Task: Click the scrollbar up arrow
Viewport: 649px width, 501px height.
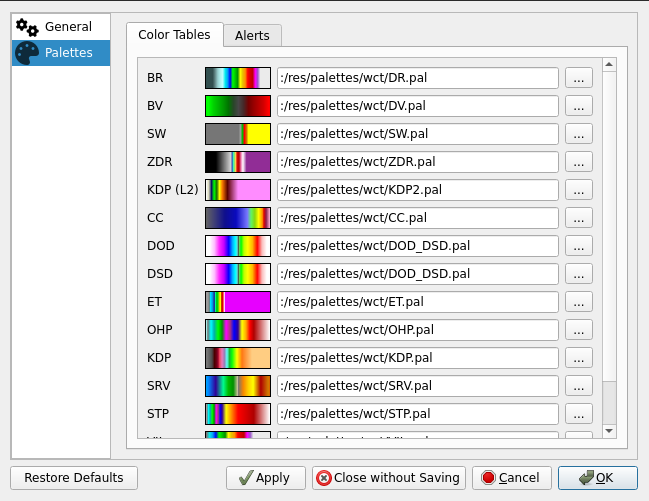Action: coord(609,65)
